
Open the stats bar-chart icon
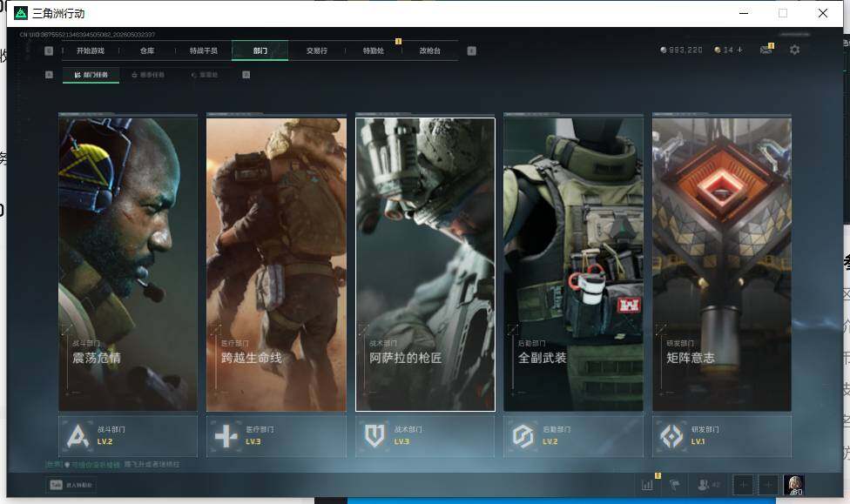pos(647,485)
